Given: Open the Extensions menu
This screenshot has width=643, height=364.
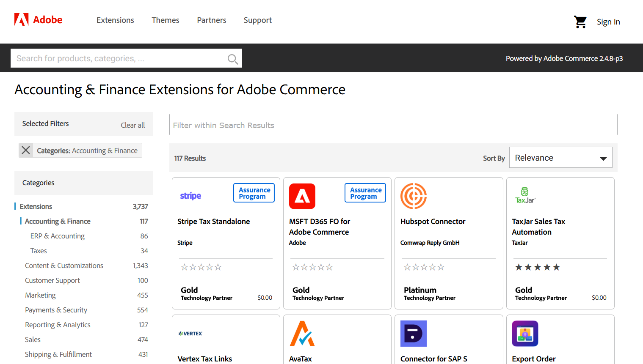Looking at the screenshot, I should click(x=115, y=20).
